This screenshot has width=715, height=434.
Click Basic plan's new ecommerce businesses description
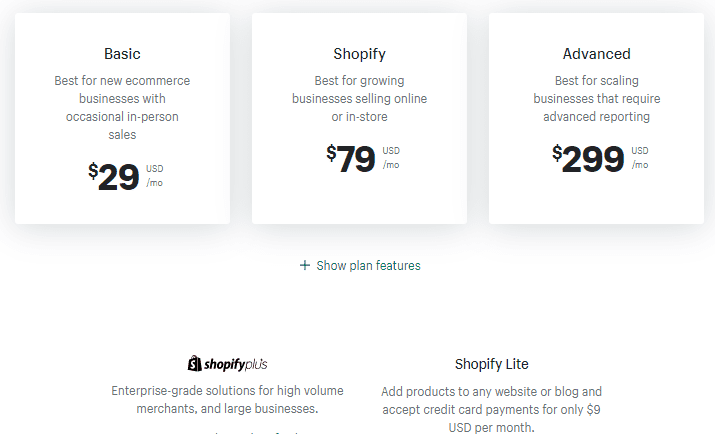click(122, 108)
